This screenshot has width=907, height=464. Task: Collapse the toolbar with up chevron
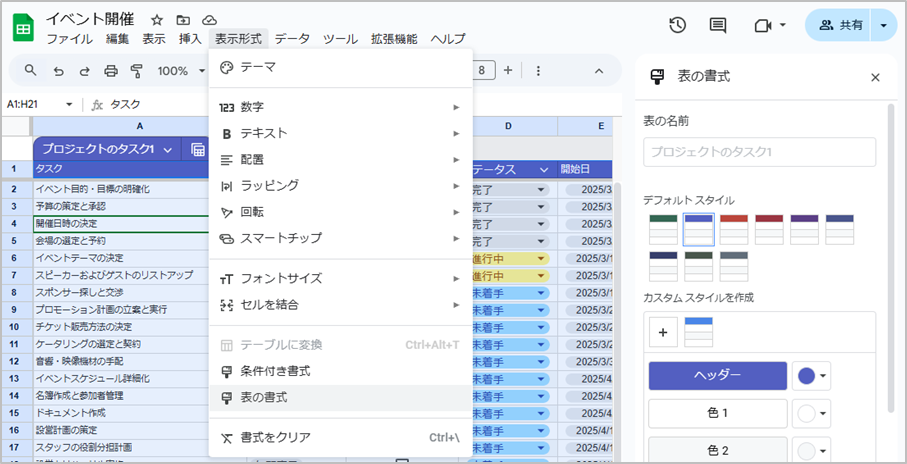pyautogui.click(x=599, y=71)
